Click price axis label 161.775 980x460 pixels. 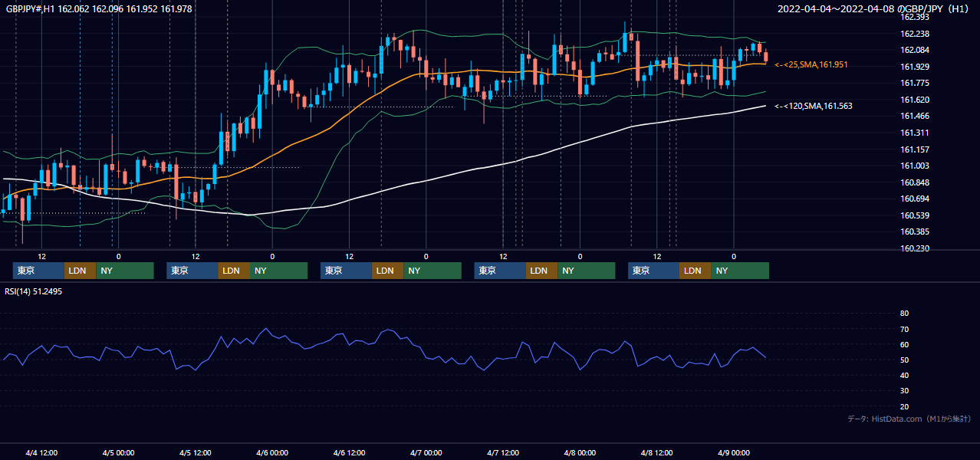pos(915,83)
